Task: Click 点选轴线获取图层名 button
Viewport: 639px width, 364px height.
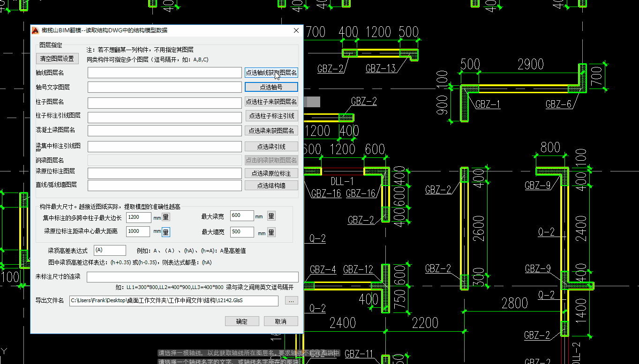Action: click(271, 73)
